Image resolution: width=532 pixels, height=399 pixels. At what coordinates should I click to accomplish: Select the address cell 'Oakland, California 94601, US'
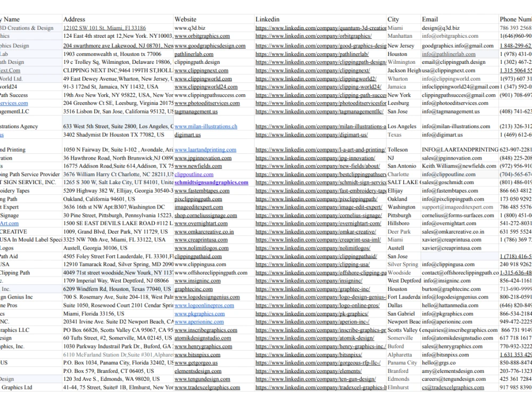pyautogui.click(x=118, y=199)
